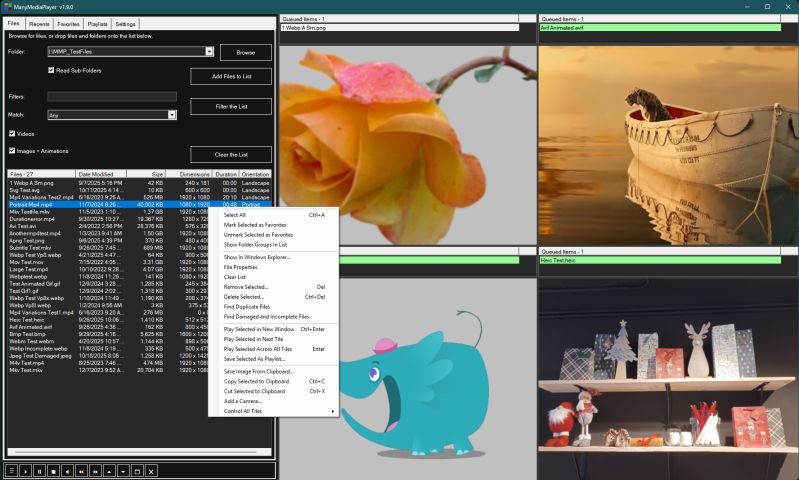799x480 pixels.
Task: Select '1 Webp A Sm.png' in file list
Action: coord(139,183)
